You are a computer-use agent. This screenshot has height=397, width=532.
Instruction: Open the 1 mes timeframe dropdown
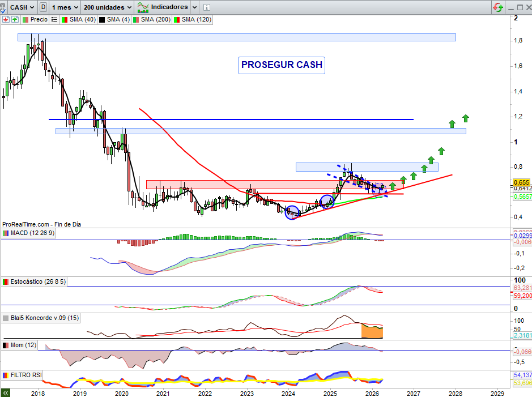pos(65,7)
